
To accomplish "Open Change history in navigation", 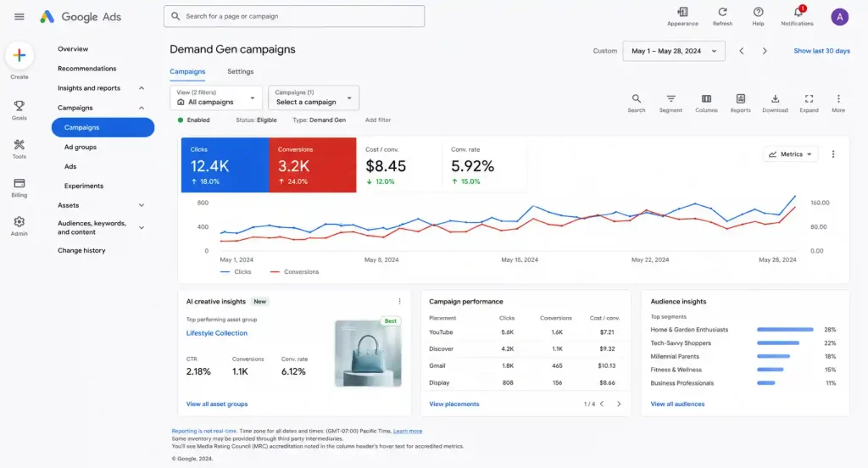I will 81,250.
